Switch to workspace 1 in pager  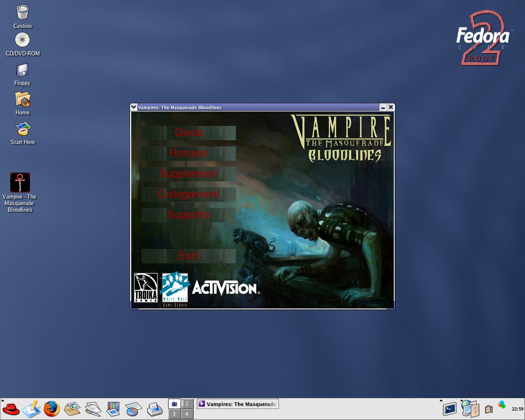click(x=174, y=404)
